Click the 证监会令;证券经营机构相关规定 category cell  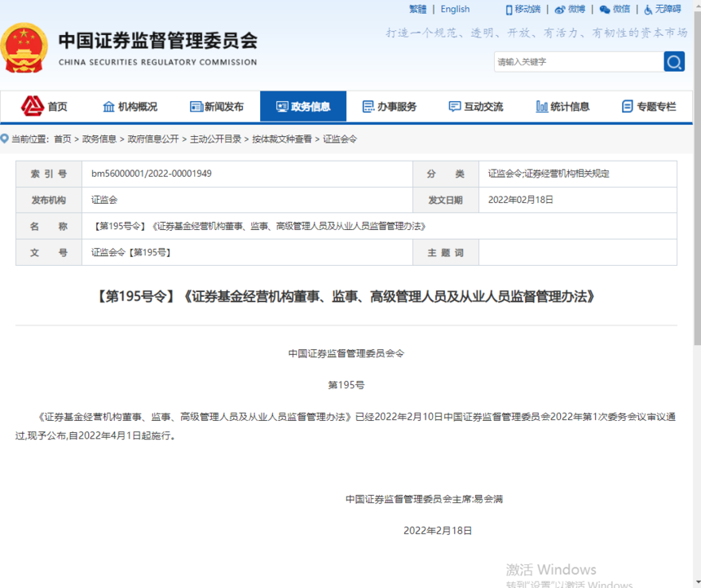tap(578, 174)
